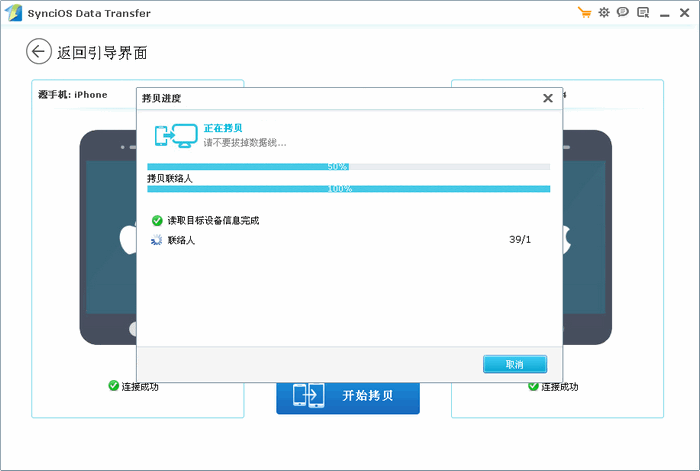The width and height of the screenshot is (700, 471).
Task: Click the 正在拷贝 heading
Action: pyautogui.click(x=223, y=128)
